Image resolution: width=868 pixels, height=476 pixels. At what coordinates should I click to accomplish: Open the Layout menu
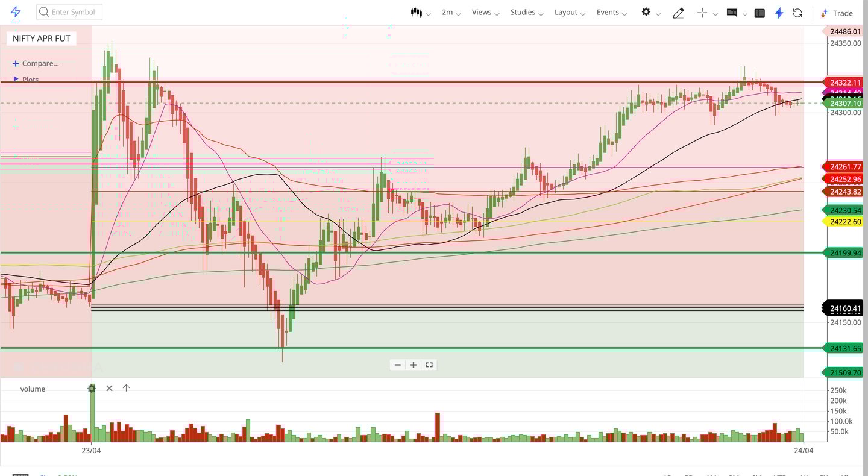tap(570, 12)
